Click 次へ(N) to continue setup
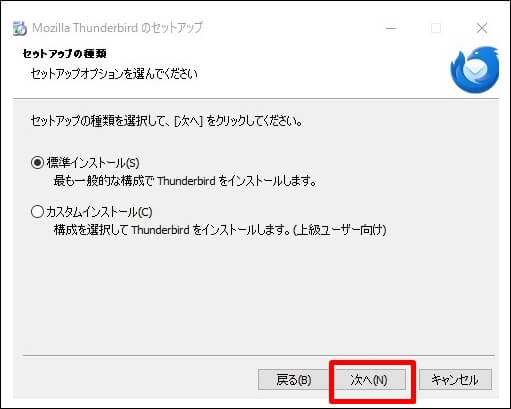The image size is (511, 409). (x=369, y=379)
